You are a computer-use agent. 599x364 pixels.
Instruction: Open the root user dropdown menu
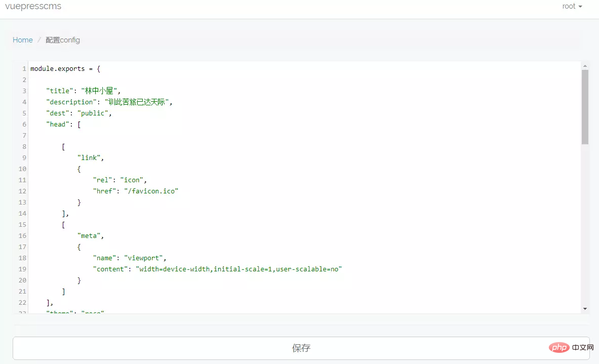click(x=572, y=7)
